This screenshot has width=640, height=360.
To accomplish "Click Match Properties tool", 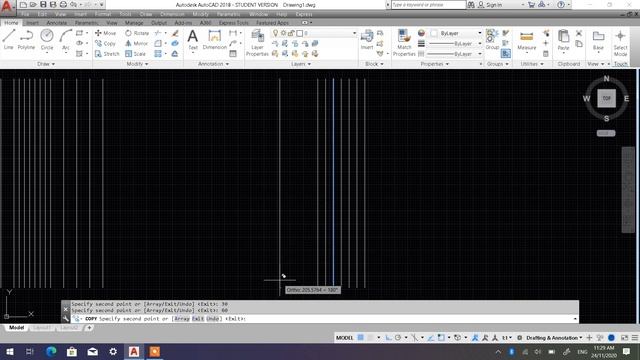I will coord(404,43).
